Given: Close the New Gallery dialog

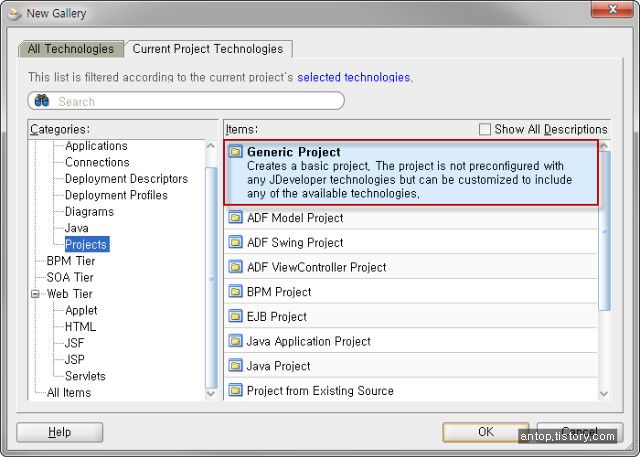Looking at the screenshot, I should click(x=612, y=9).
